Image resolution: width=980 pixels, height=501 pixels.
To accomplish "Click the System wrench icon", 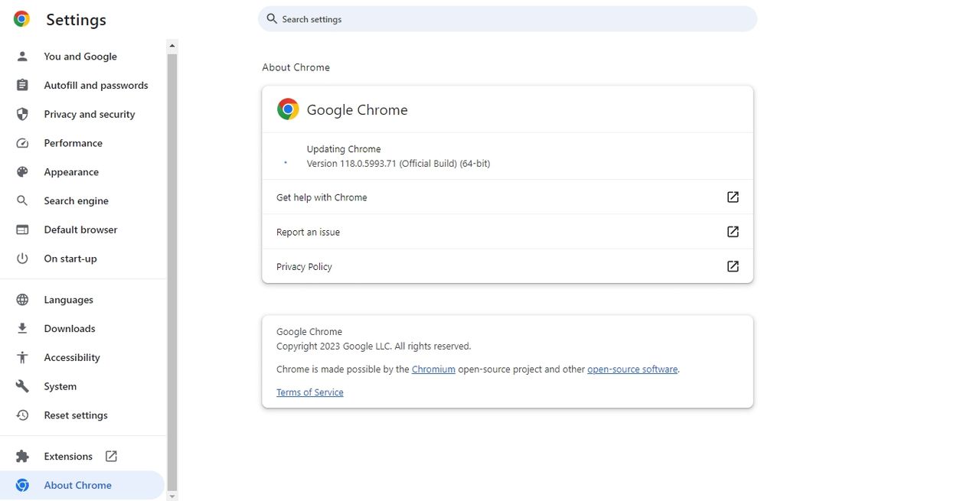I will click(x=22, y=386).
